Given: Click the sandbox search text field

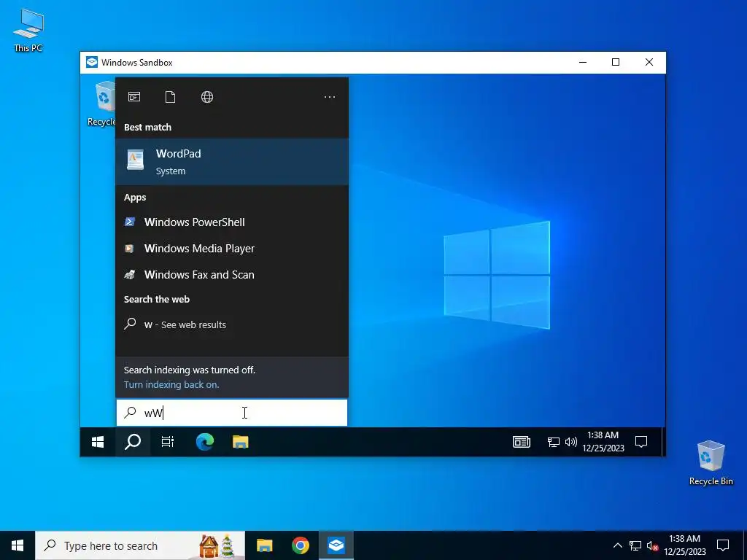Looking at the screenshot, I should pos(232,413).
